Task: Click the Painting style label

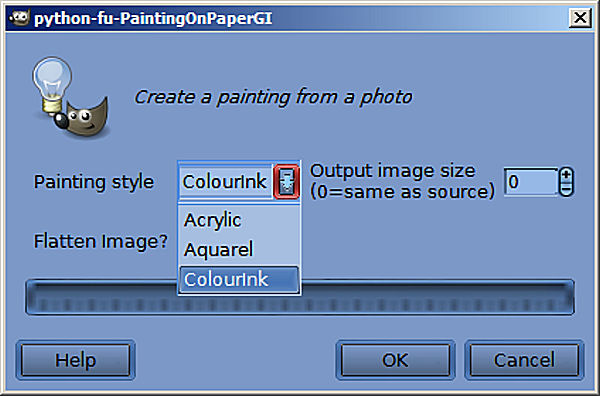Action: click(94, 182)
